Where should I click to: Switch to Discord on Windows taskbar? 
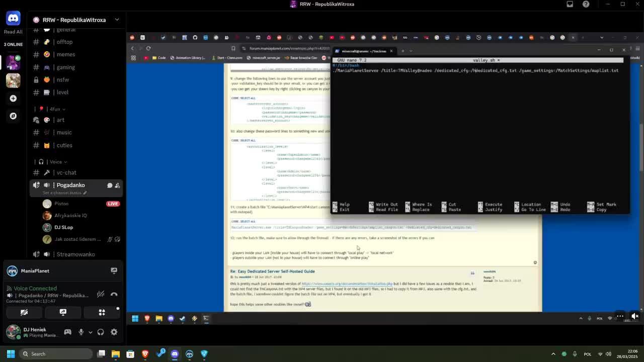tap(175, 354)
